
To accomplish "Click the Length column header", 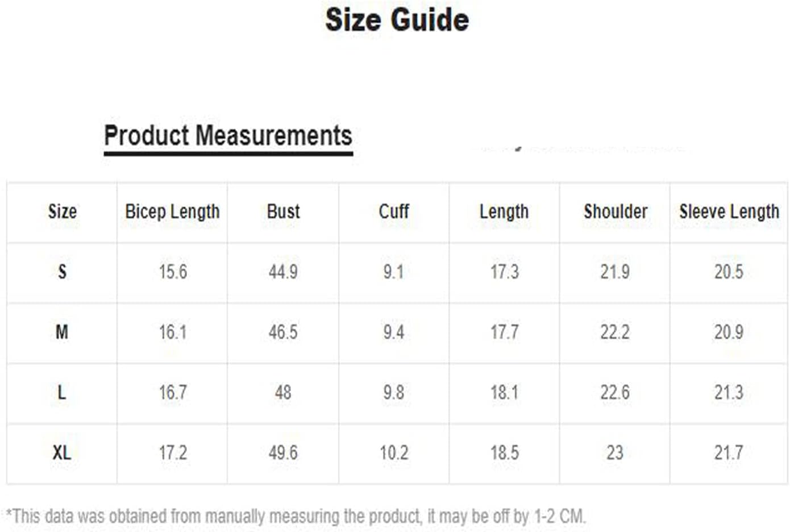I will click(504, 212).
